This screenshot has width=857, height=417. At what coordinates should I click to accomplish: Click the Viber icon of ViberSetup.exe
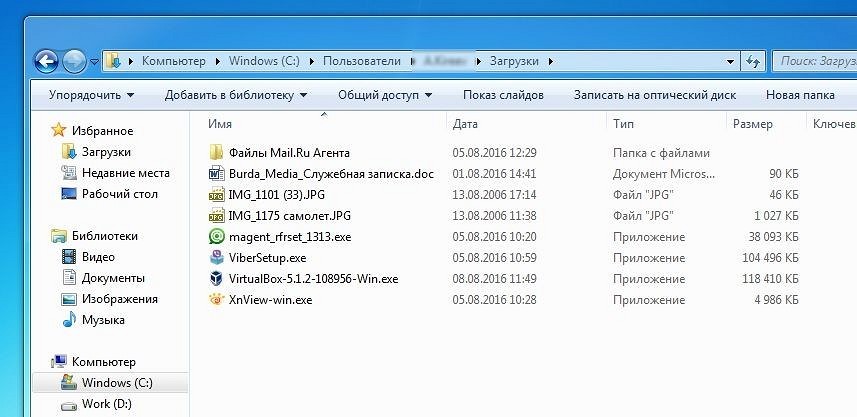click(216, 257)
